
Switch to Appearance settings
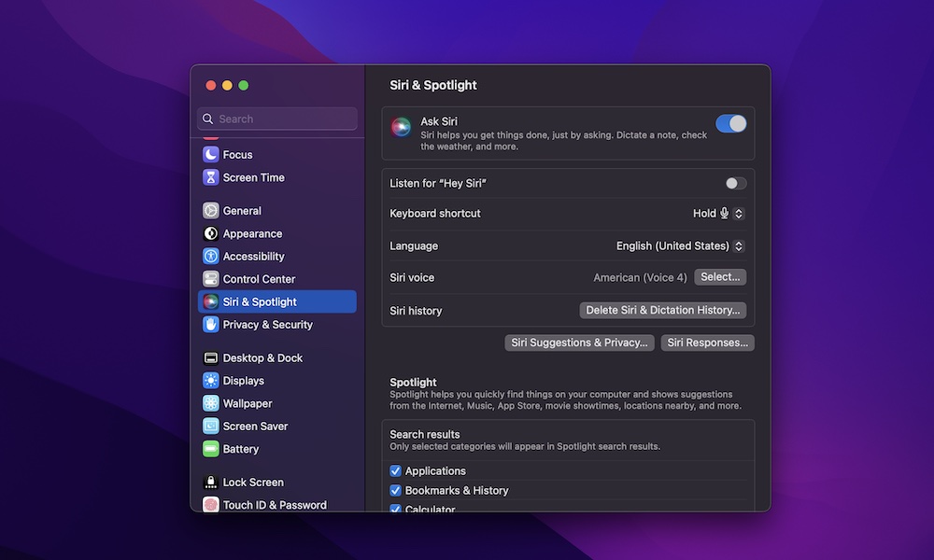pos(277,233)
